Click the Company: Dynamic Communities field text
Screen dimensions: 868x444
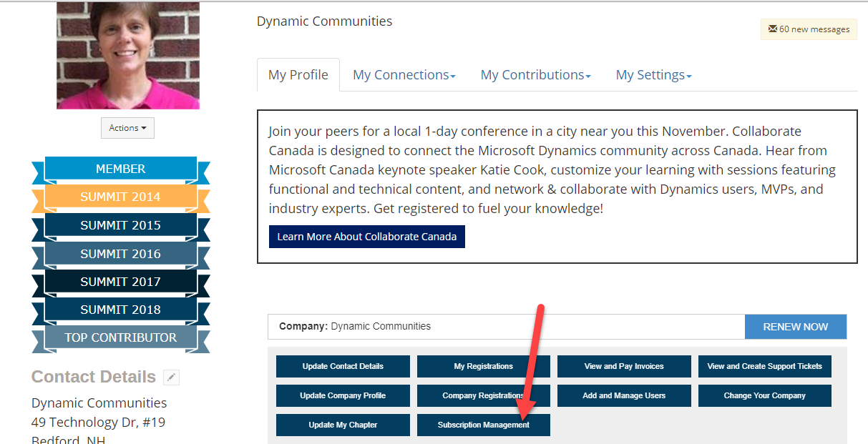point(355,326)
